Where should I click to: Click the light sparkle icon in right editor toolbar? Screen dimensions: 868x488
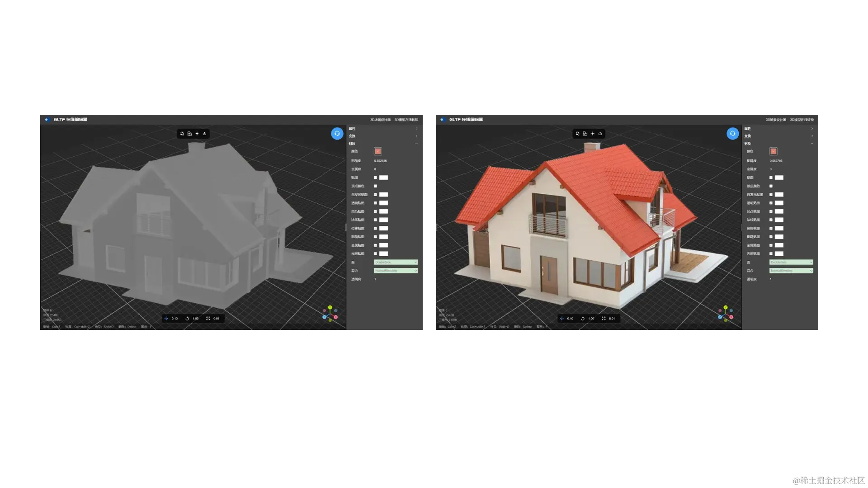coord(592,134)
